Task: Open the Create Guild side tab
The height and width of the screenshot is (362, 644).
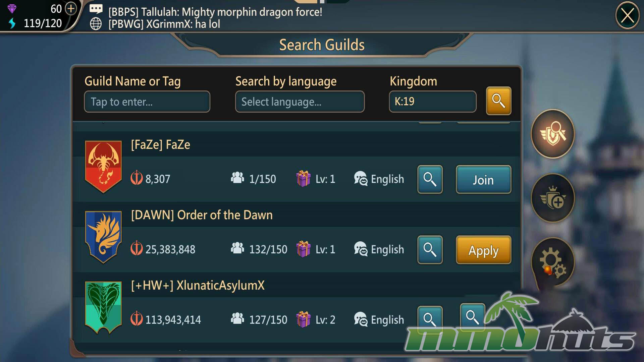Action: coord(553,198)
